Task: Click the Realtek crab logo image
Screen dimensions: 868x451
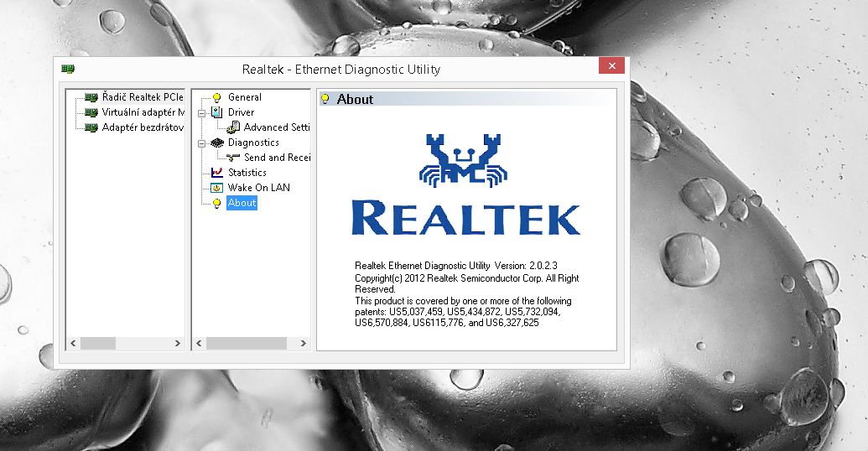Action: [463, 160]
